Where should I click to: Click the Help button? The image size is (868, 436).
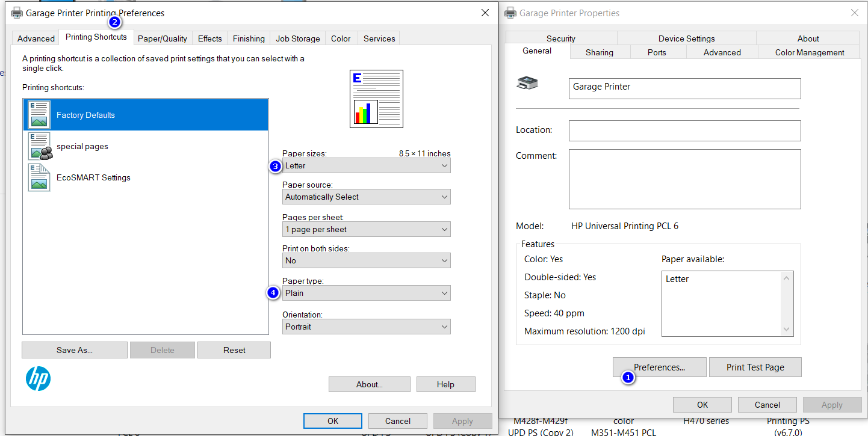pyautogui.click(x=446, y=384)
